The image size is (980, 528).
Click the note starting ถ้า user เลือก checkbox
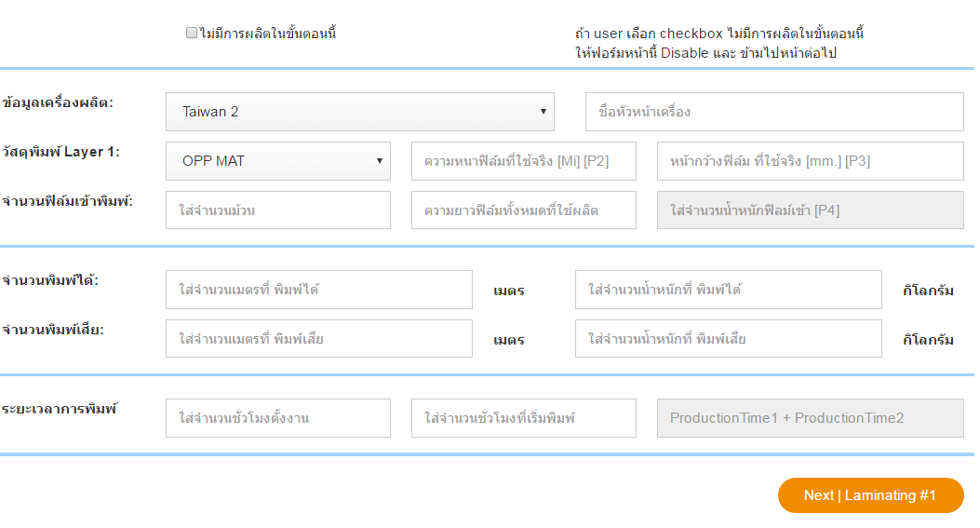tap(719, 43)
